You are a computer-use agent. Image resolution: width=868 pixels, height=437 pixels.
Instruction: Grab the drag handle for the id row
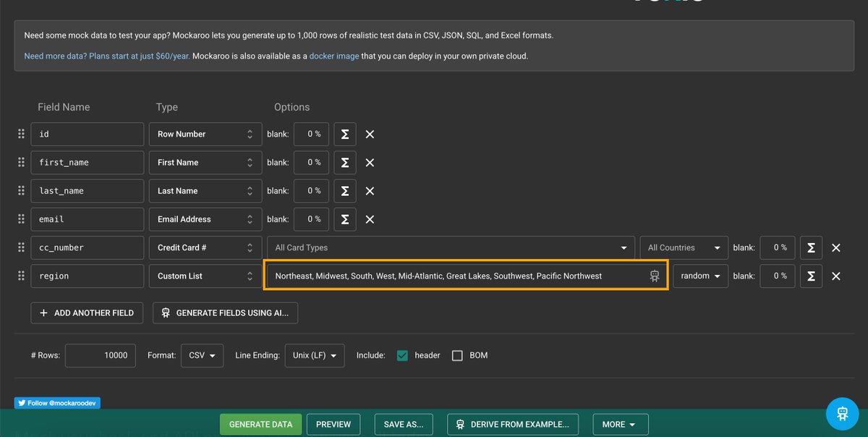click(21, 134)
